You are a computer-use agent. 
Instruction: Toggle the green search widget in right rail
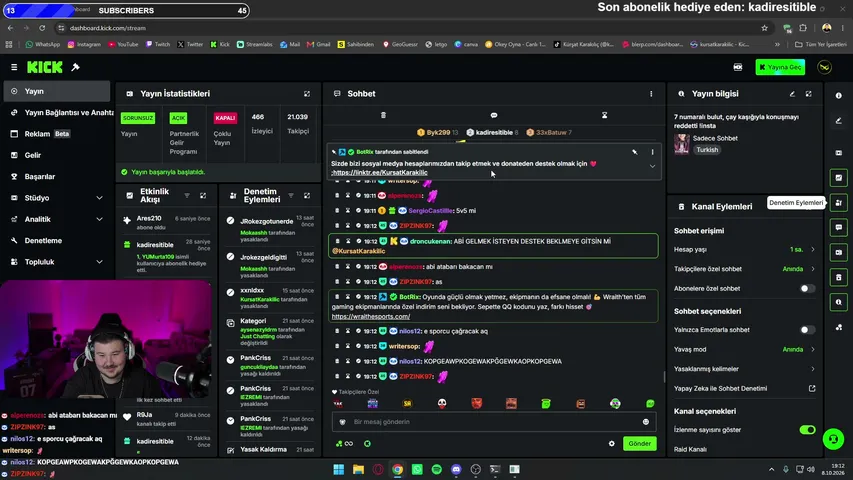pyautogui.click(x=838, y=302)
